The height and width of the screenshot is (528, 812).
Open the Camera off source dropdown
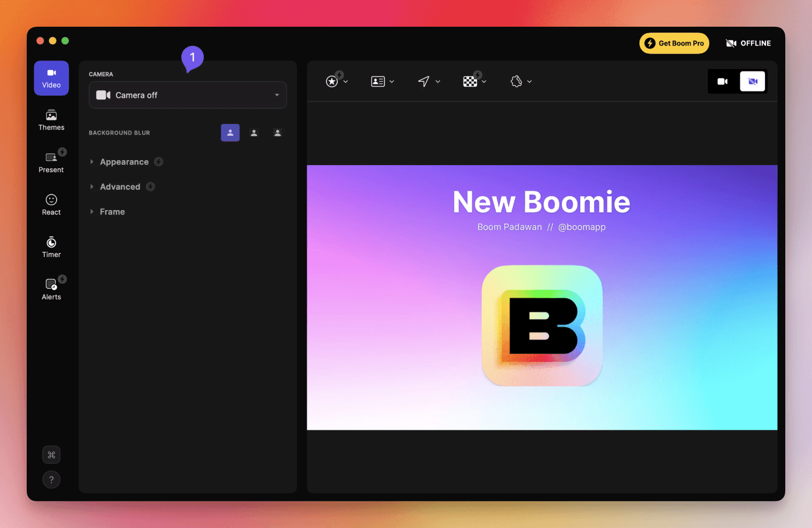(x=188, y=95)
